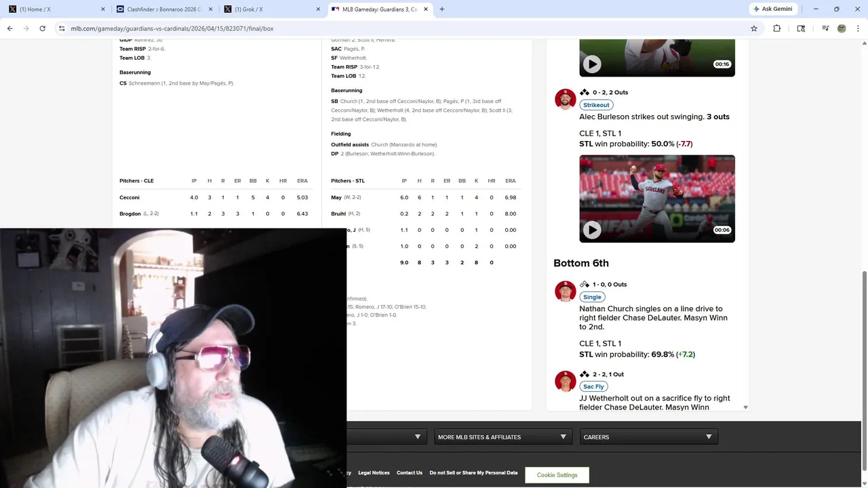Click the Pitchers - STL table header
This screenshot has height=488, width=868.
[348, 181]
